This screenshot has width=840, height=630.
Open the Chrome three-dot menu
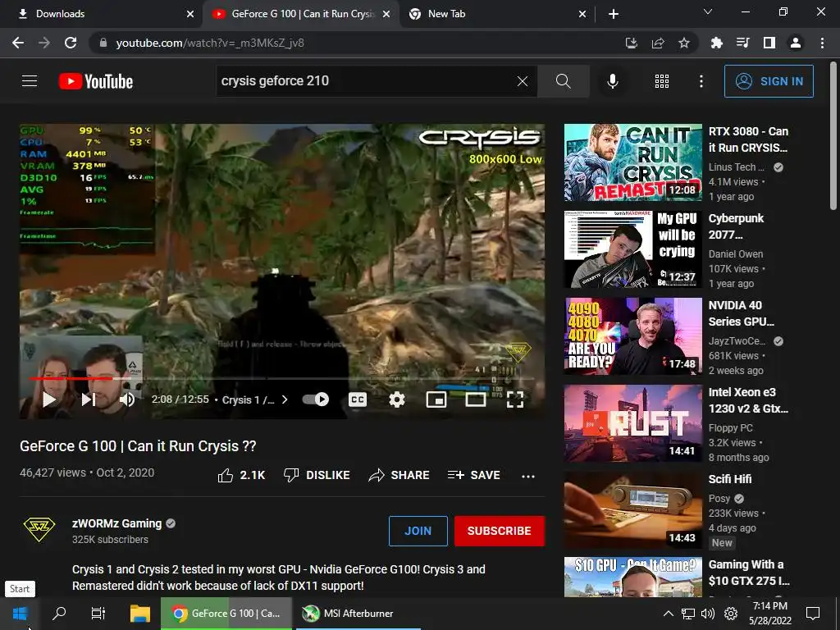click(x=822, y=43)
